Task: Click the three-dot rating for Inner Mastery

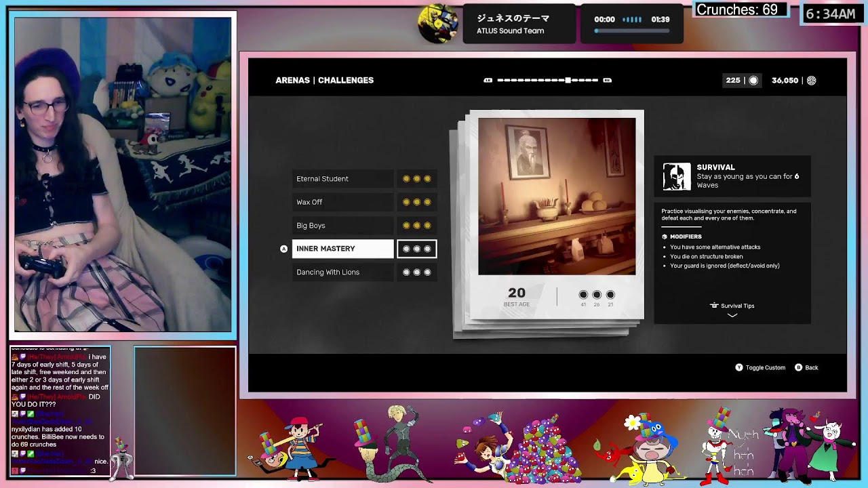Action: click(x=416, y=249)
